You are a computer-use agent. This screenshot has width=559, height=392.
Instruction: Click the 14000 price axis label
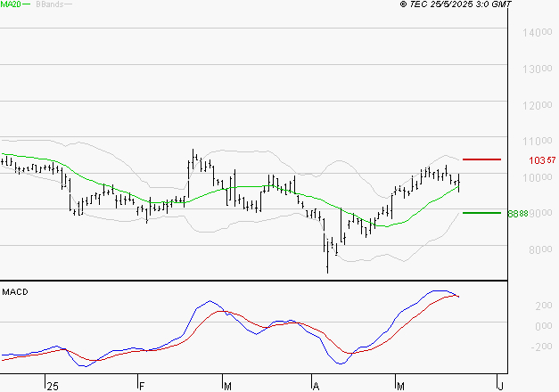[x=538, y=33]
